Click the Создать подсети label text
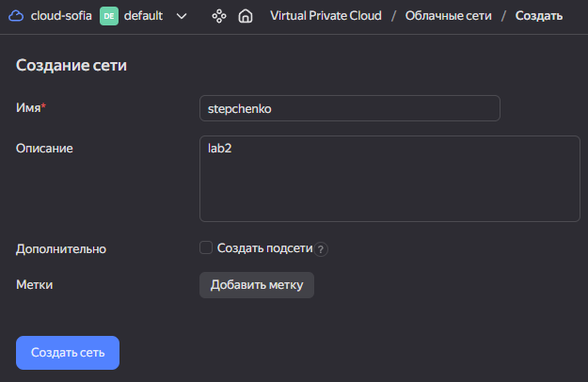Screen dimensions: 588x382 [264, 248]
